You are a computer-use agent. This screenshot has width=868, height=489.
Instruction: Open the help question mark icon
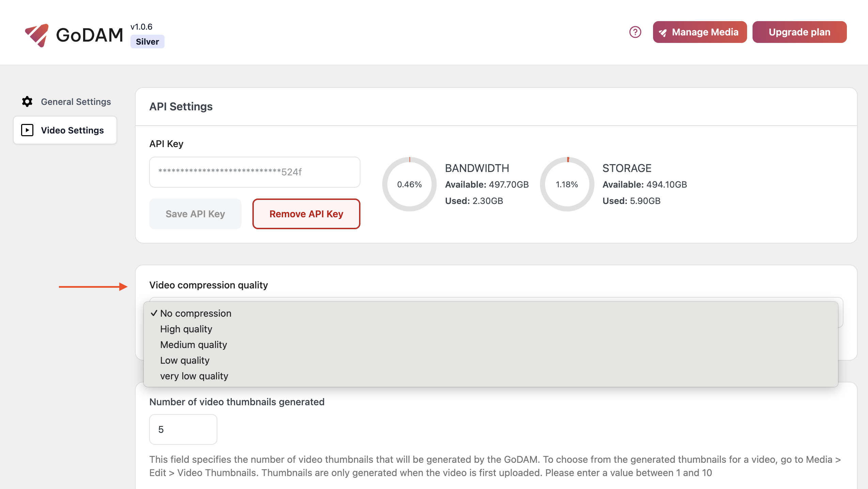pos(635,32)
